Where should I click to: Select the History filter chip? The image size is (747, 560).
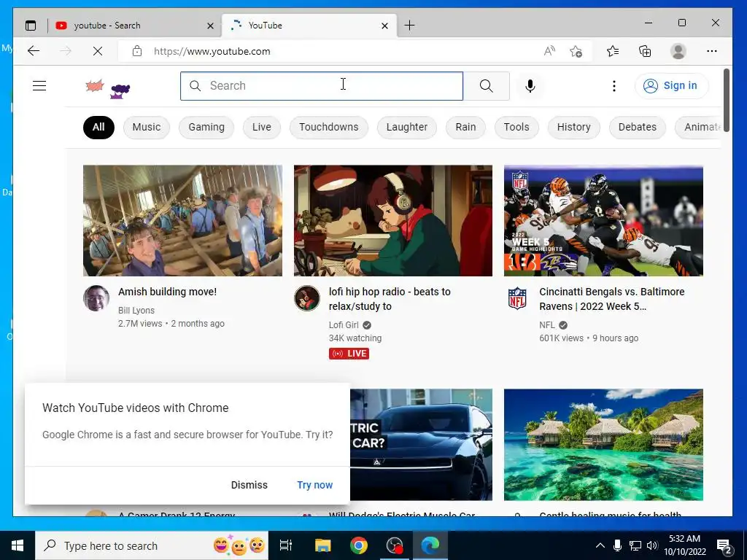pyautogui.click(x=573, y=127)
